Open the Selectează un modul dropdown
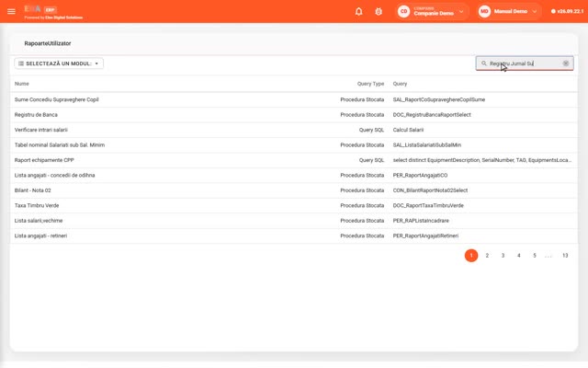The height and width of the screenshot is (368, 588). [59, 63]
